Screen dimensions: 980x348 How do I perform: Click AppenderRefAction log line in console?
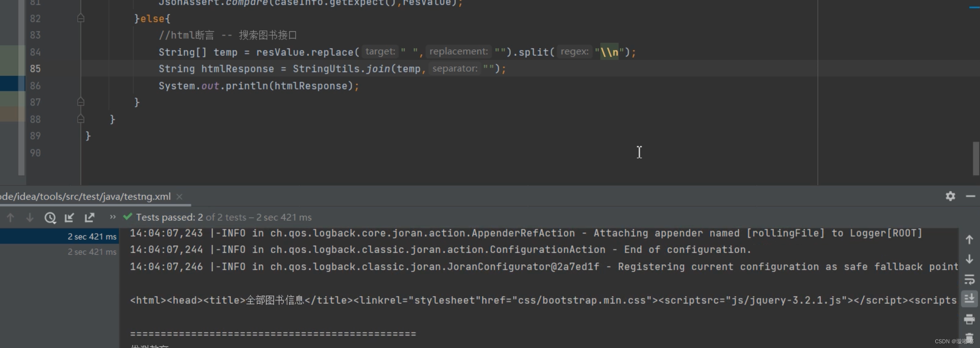click(x=526, y=233)
